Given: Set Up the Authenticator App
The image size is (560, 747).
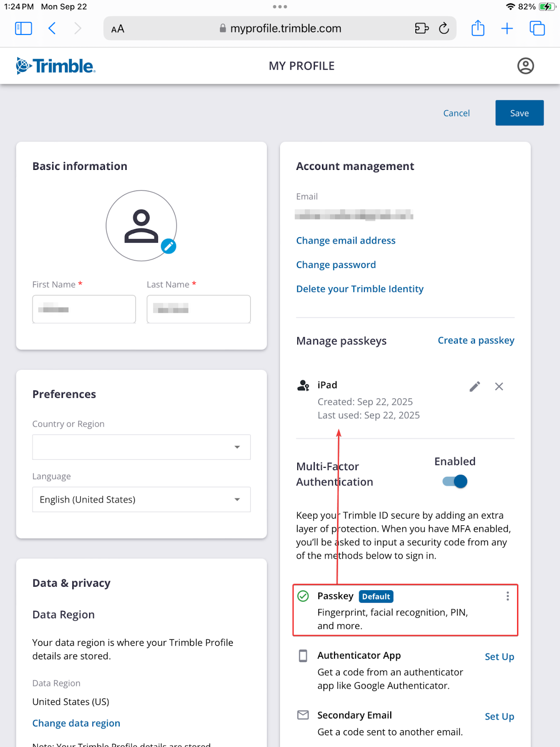Looking at the screenshot, I should 499,657.
